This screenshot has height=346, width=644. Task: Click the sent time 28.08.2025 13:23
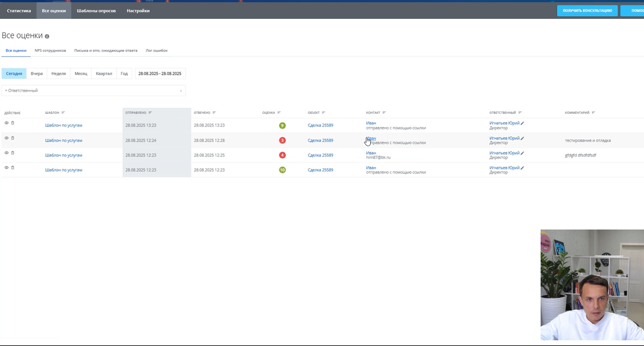[x=141, y=125]
